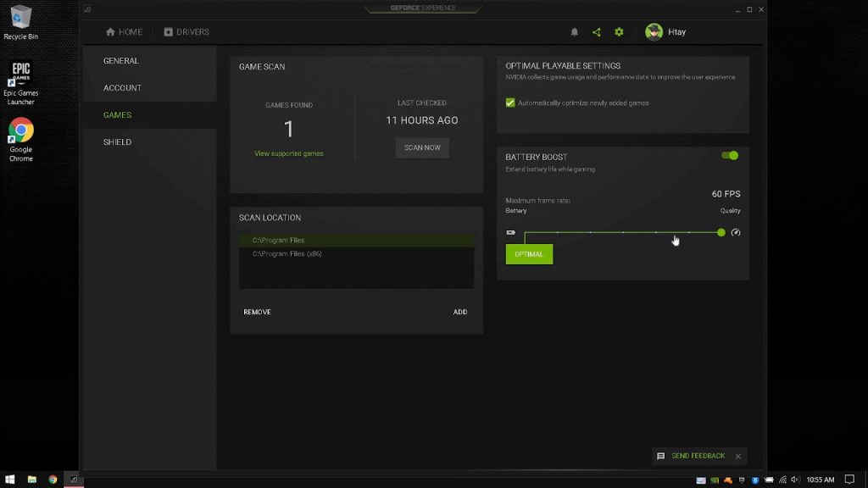This screenshot has width=868, height=488.
Task: Open Recycle Bin desktop icon
Action: [x=21, y=22]
